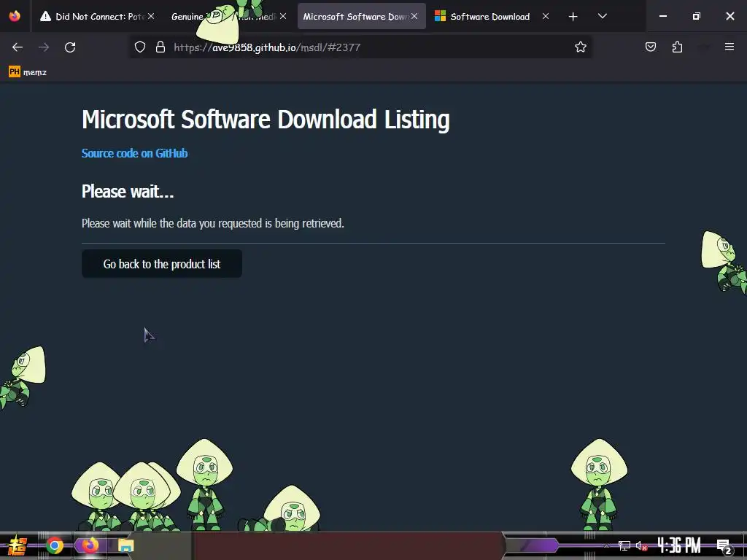Open File Explorer from taskbar
747x560 pixels.
click(125, 545)
